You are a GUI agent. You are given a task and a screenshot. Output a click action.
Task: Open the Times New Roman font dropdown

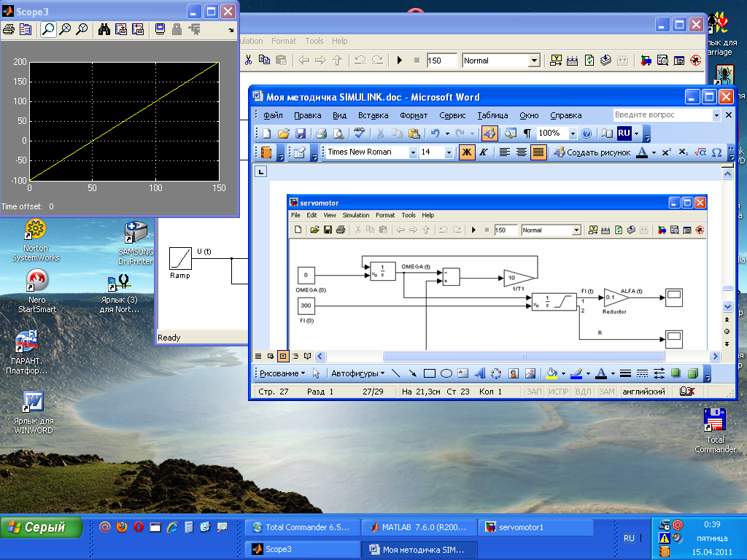coord(413,152)
